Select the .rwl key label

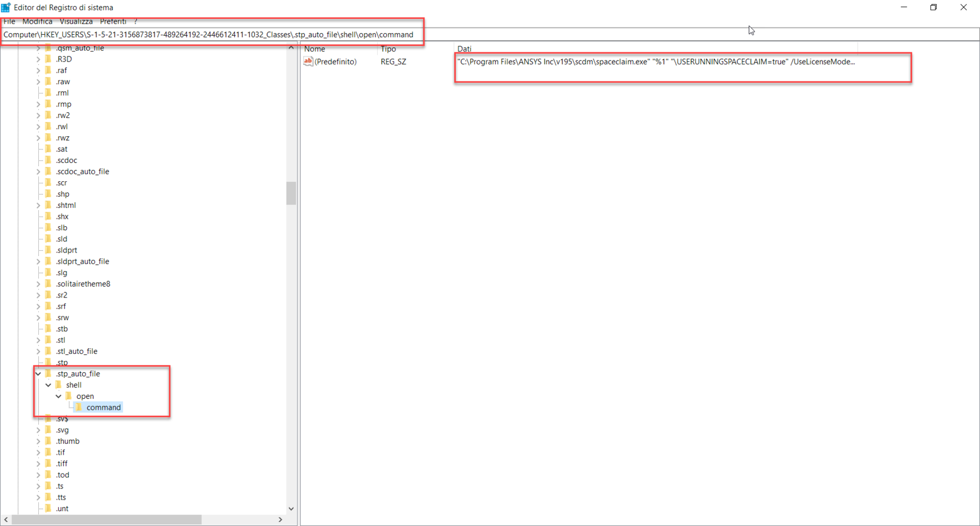[x=62, y=127]
